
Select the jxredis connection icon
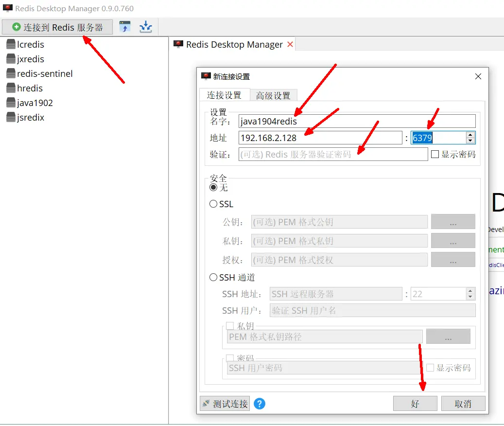pos(11,59)
